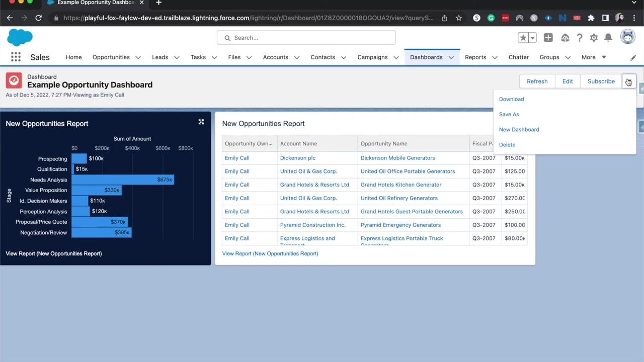Click the browser address bar URL

(x=249, y=18)
